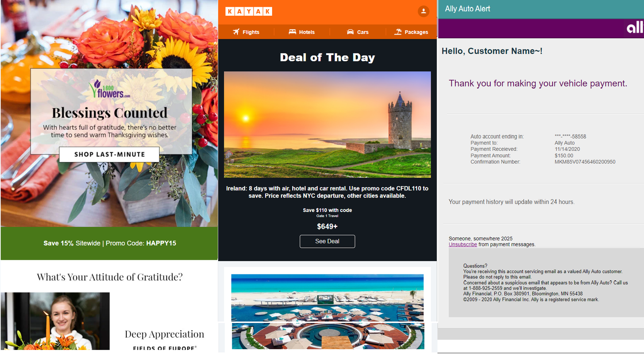Click confirmation number MKM85V07456460200950
Image resolution: width=644 pixels, height=354 pixels.
coord(585,162)
